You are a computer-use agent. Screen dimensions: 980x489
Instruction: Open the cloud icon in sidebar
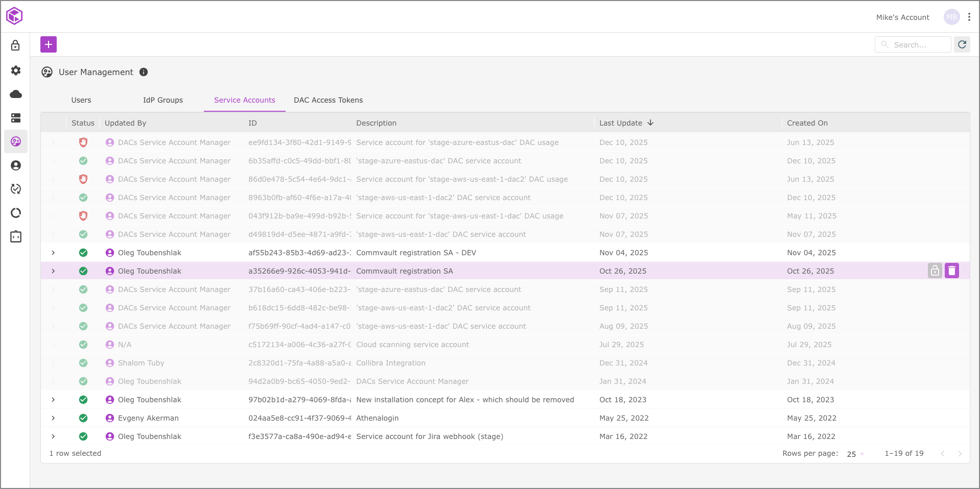click(x=16, y=94)
